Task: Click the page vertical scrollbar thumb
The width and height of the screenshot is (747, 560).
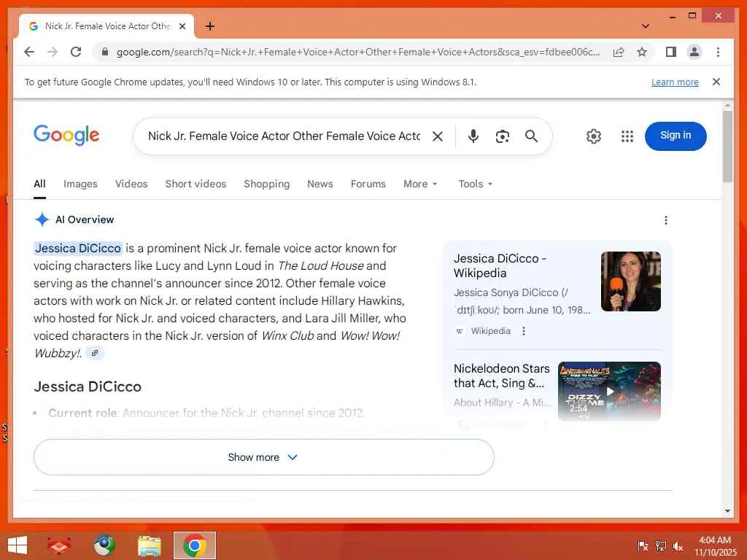Action: [727, 146]
